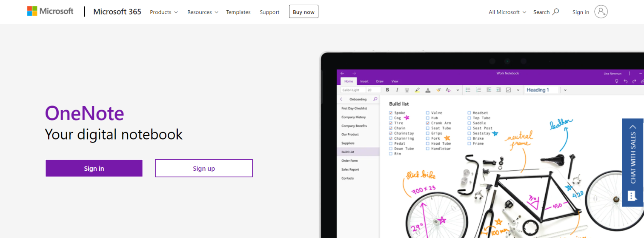644x238 pixels.
Task: Click the chat bubble icon on the sales tab
Action: pyautogui.click(x=632, y=195)
